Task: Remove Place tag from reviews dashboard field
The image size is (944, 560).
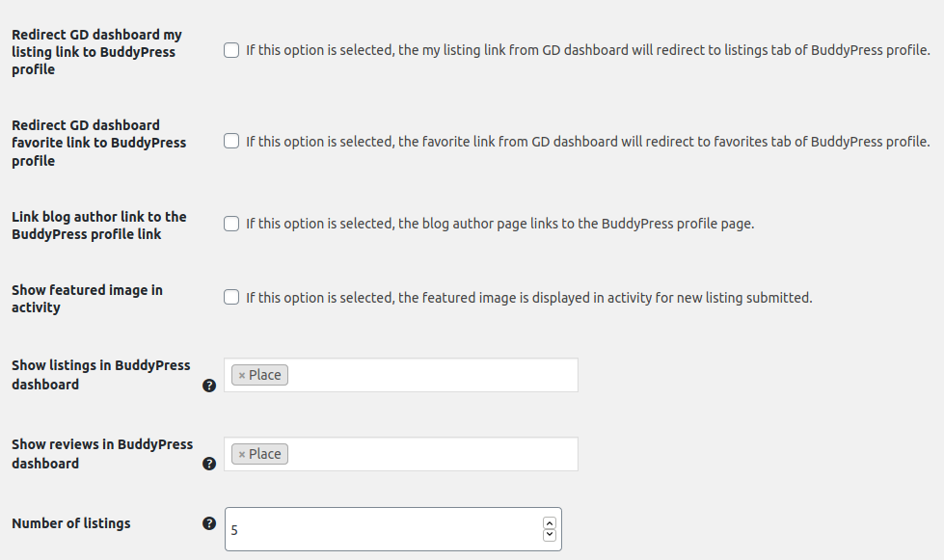Action: coord(241,454)
